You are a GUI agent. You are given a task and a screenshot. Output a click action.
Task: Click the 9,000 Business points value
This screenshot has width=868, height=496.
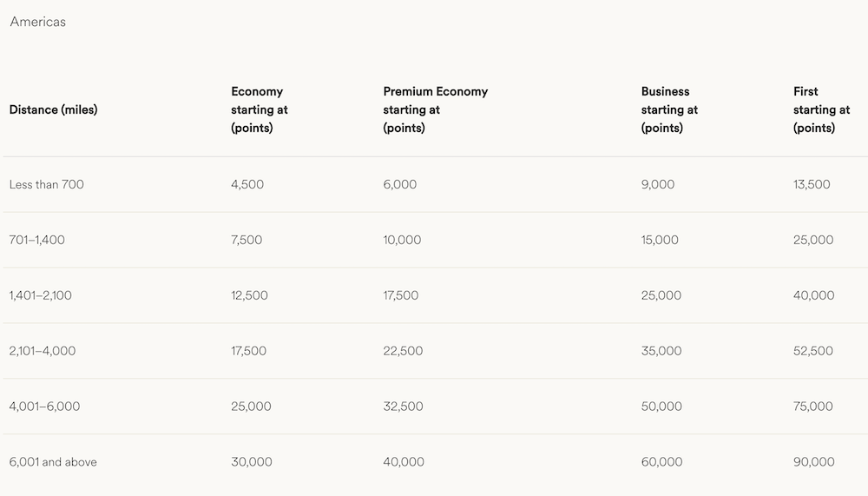click(x=658, y=184)
